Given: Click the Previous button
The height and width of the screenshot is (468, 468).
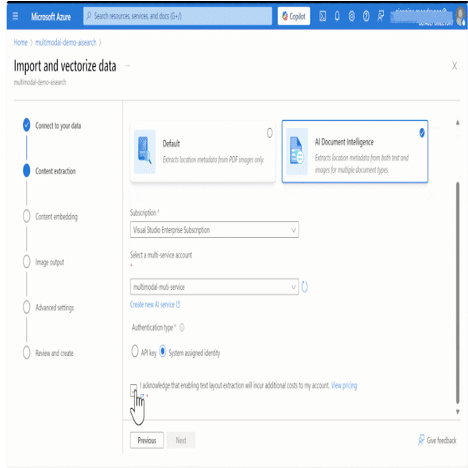Looking at the screenshot, I should [147, 440].
